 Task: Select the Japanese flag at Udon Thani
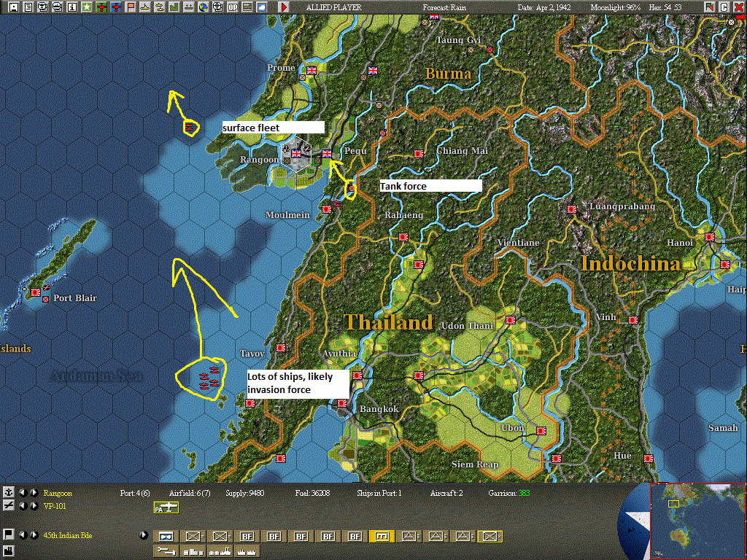tap(511, 320)
